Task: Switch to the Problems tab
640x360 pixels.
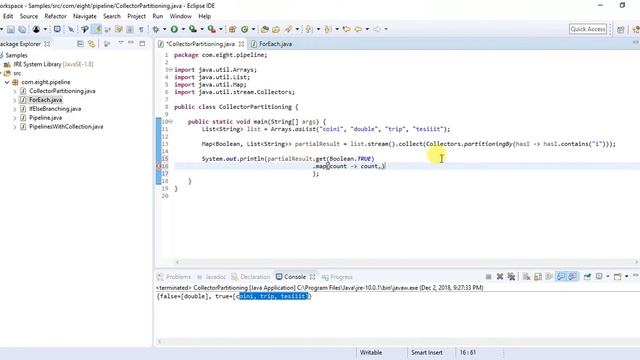Action: click(174, 277)
